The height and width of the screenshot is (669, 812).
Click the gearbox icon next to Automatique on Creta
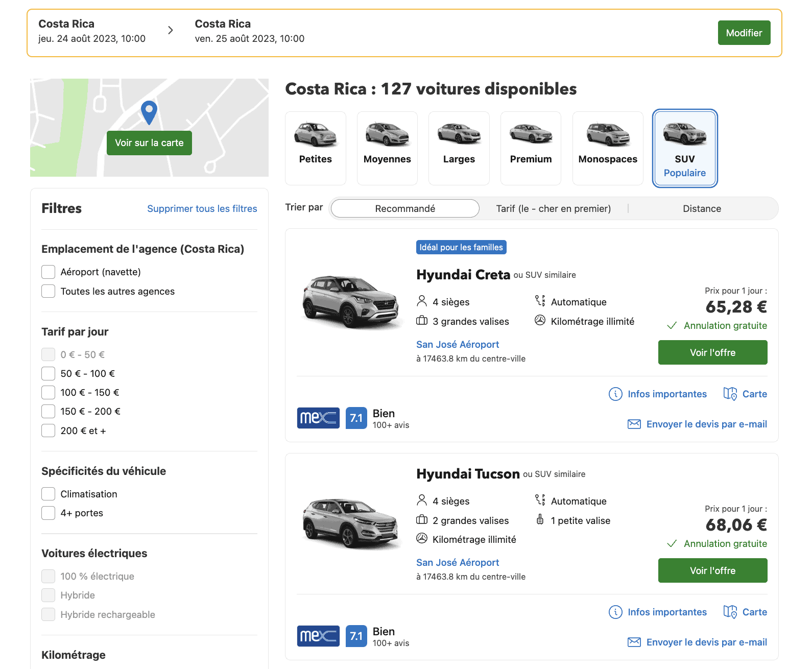[x=540, y=301]
